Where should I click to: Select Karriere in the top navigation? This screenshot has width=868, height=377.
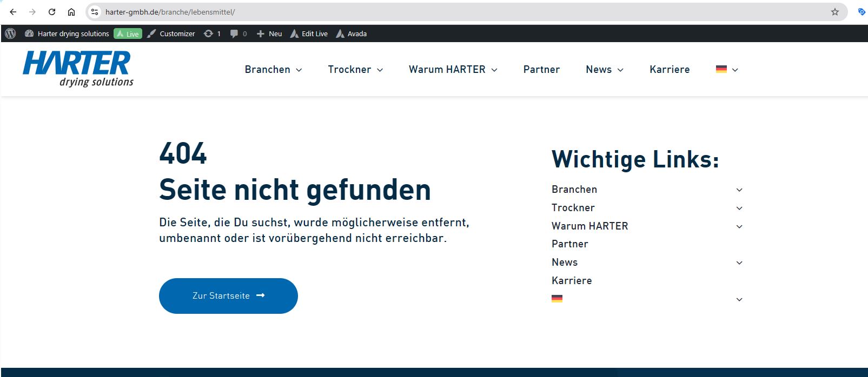(670, 70)
